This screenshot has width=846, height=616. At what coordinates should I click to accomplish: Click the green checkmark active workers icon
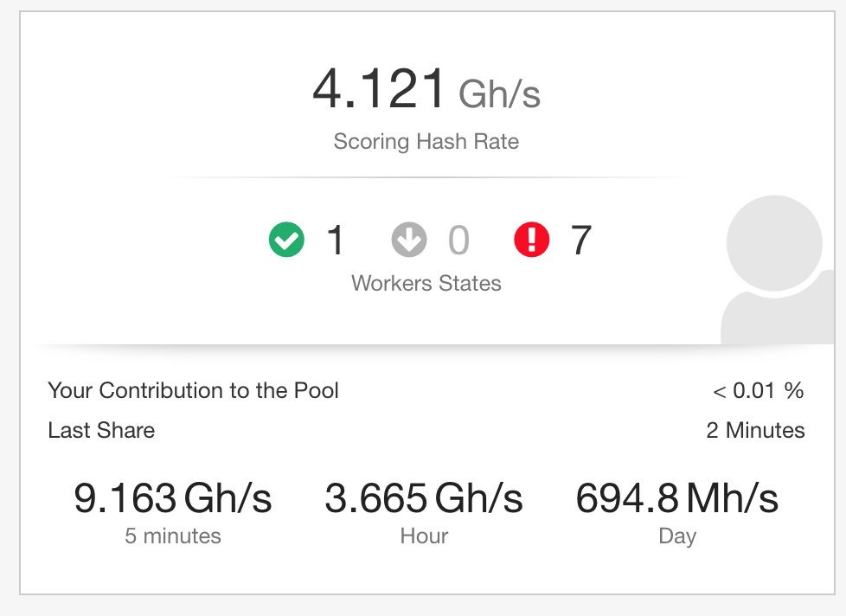[286, 240]
